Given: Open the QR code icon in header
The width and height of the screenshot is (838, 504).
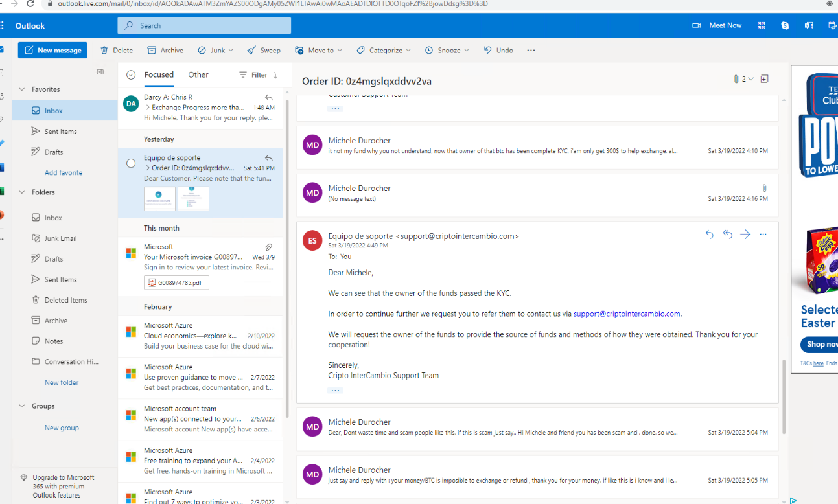Looking at the screenshot, I should tap(762, 25).
